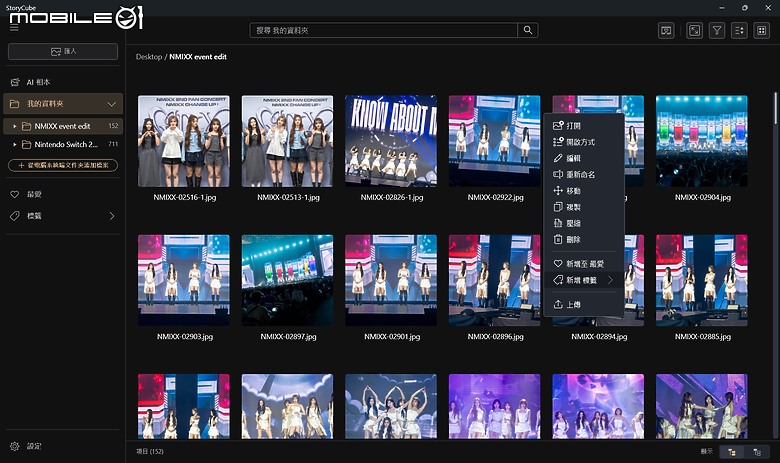Screen dimensions: 780x463
Task: Click the Nintendo Switch 2 folder icon
Action: (26, 144)
